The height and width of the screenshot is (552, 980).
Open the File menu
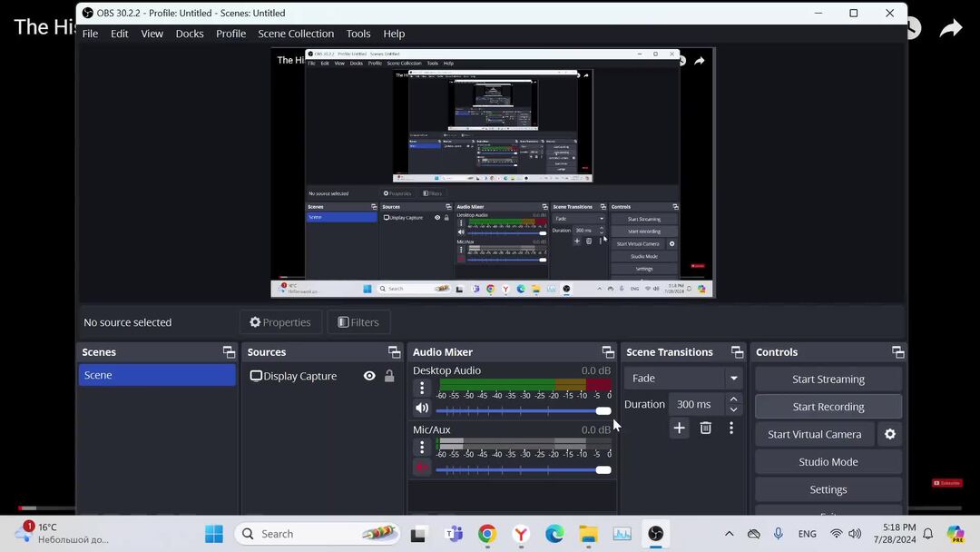(x=90, y=34)
